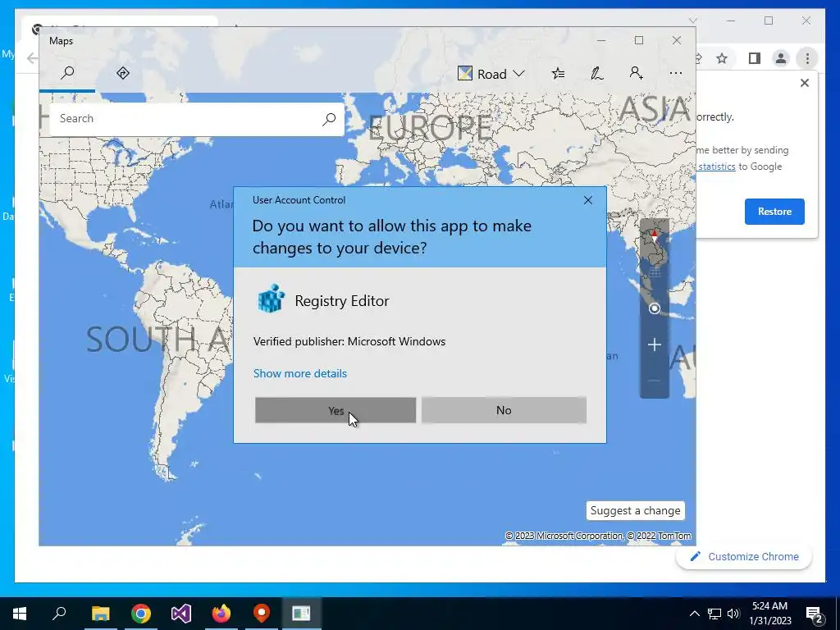Open the Maps more options ellipsis
The image size is (840, 630).
click(676, 73)
